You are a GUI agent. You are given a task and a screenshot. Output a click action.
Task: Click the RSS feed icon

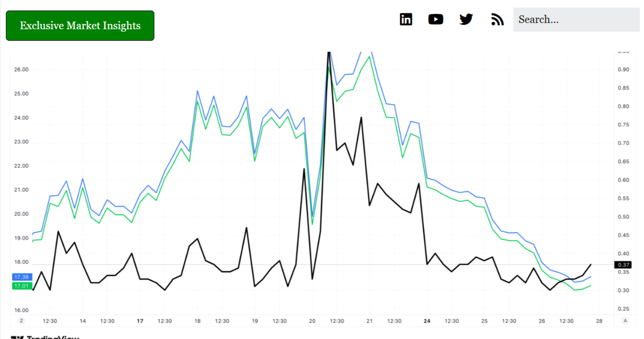point(497,19)
